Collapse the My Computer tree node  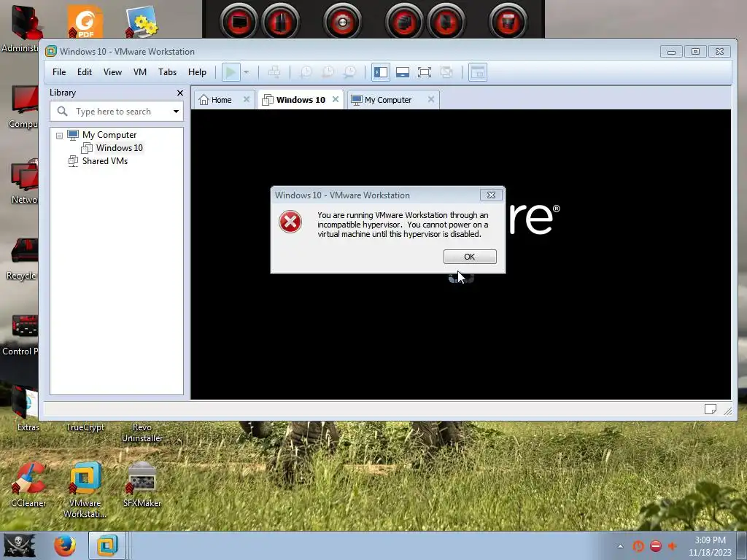coord(59,136)
